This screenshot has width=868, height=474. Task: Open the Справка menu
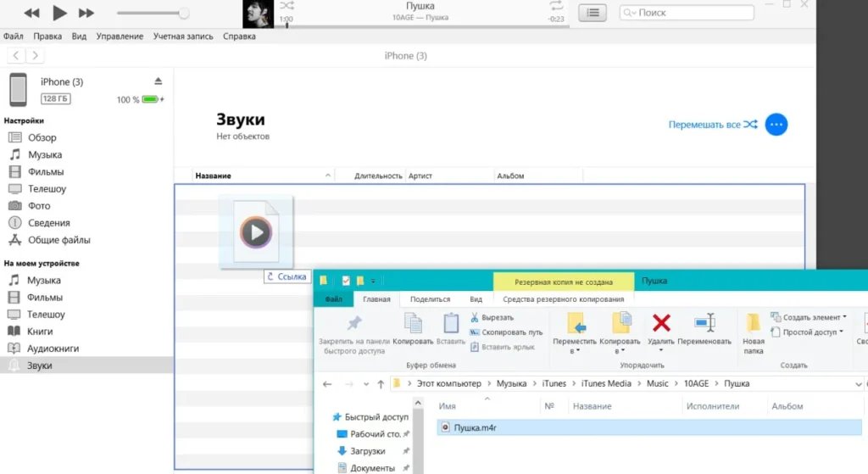(x=239, y=36)
